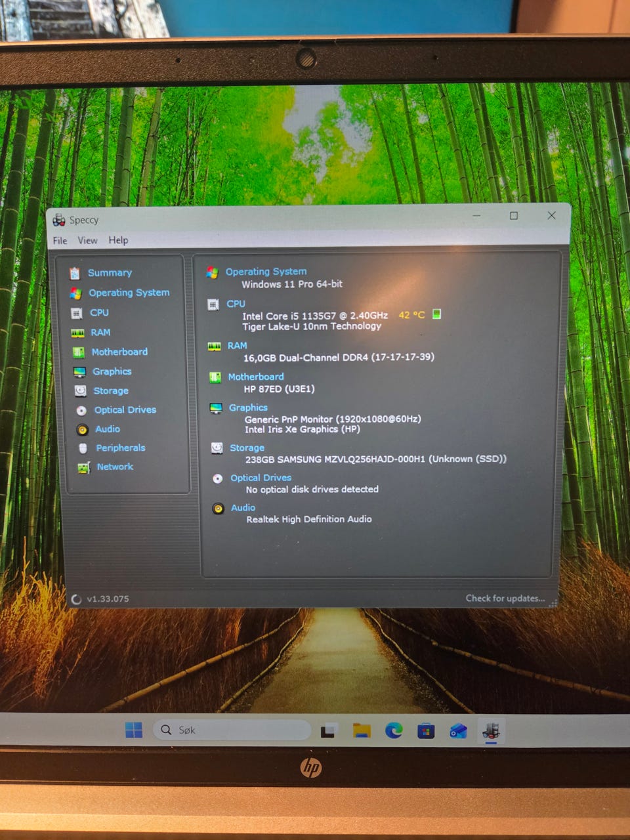Click the CPU heading link in summary

tap(236, 304)
